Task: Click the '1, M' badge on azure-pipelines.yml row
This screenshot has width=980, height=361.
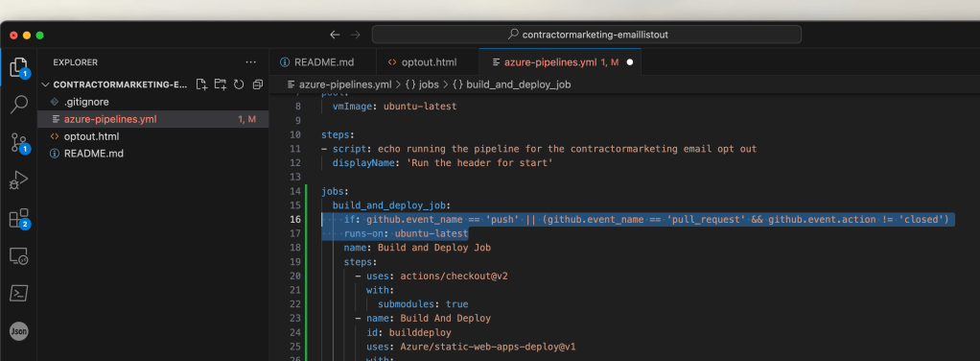Action: (x=246, y=119)
